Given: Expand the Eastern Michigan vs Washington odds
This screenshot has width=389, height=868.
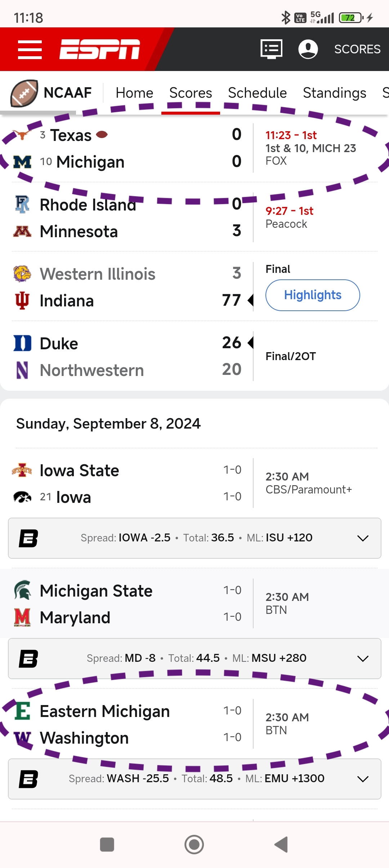Looking at the screenshot, I should (363, 779).
